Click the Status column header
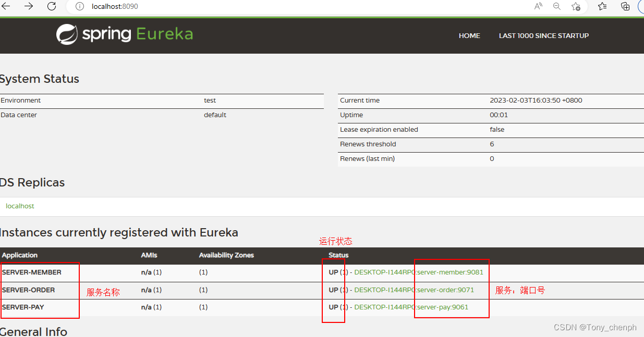644x337 pixels. pos(338,255)
